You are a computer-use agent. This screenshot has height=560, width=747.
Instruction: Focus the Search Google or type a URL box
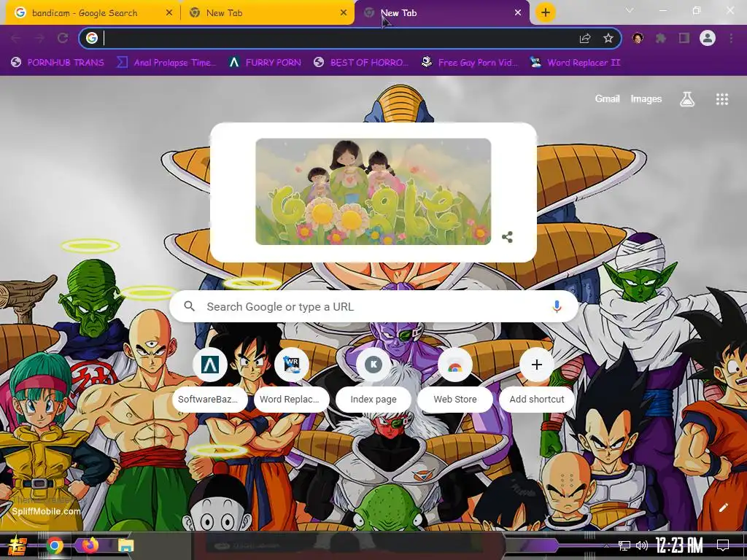374,307
